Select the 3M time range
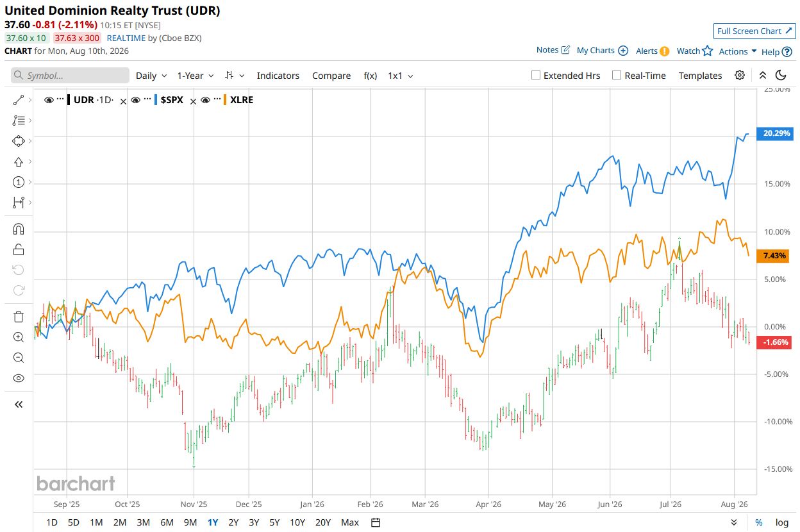The width and height of the screenshot is (800, 532). tap(144, 522)
